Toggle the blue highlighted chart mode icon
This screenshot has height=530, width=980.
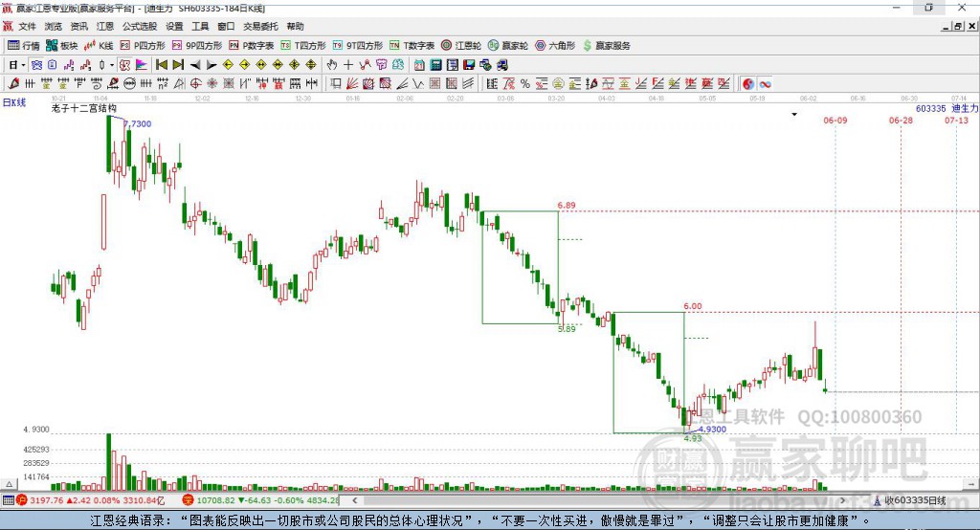click(36, 65)
